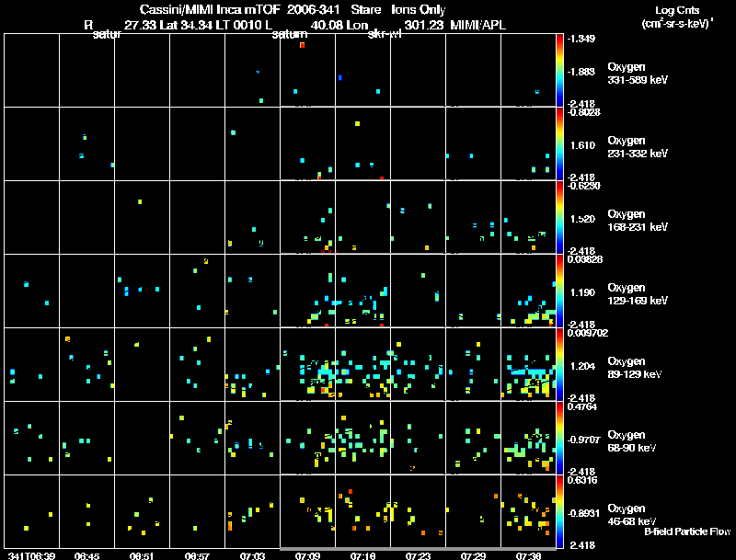Click the '1.610' colorbar value
The height and width of the screenshot is (560, 736).
tap(582, 145)
